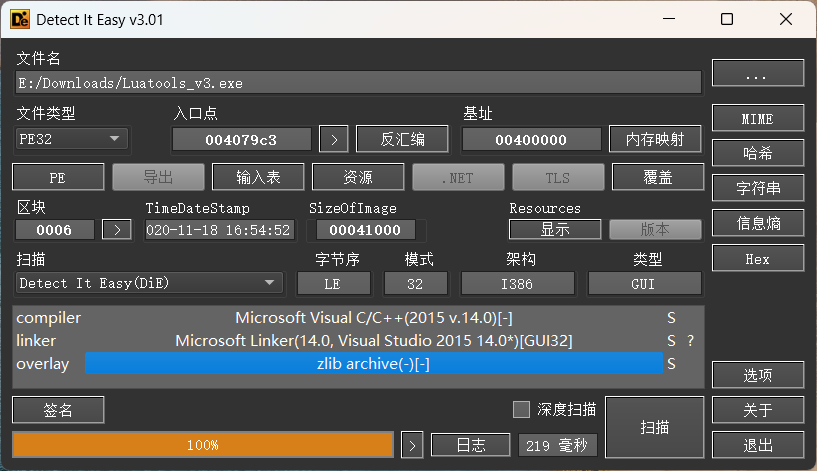Click the SizeOfImage field 00041000
This screenshot has height=471, width=817.
(x=365, y=230)
